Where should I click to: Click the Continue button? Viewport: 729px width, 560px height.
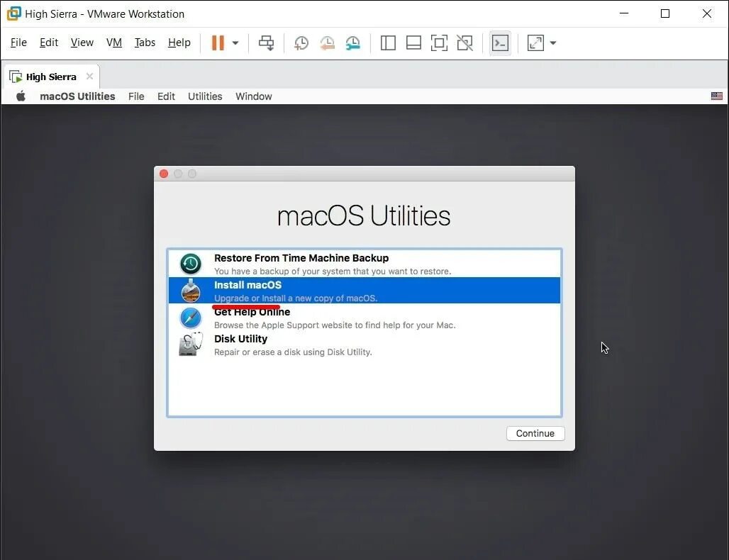pos(535,433)
